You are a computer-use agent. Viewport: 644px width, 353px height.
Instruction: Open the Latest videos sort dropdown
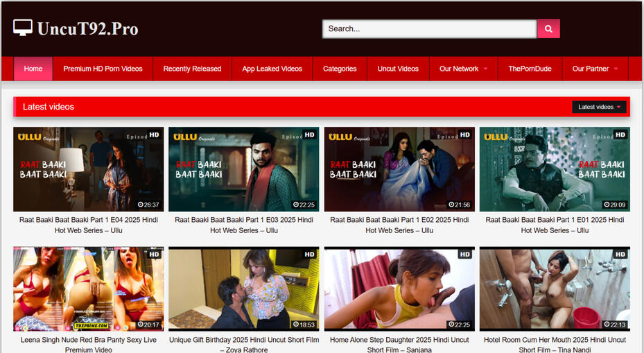coord(599,107)
